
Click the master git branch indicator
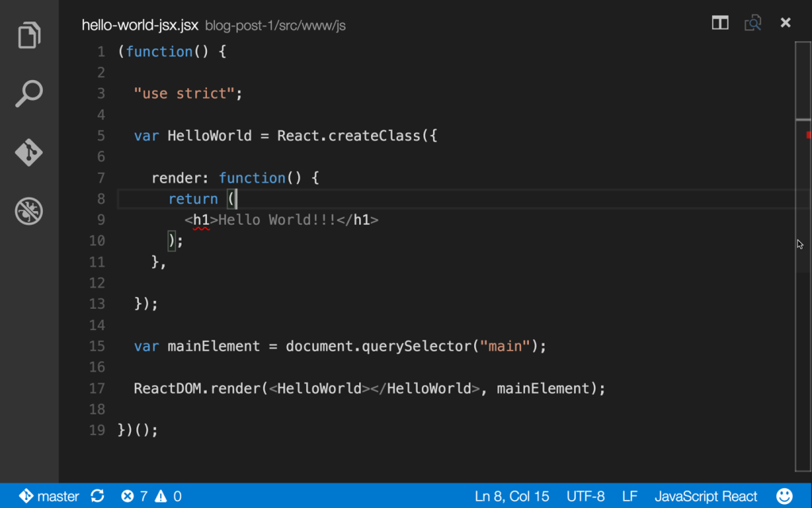(49, 496)
